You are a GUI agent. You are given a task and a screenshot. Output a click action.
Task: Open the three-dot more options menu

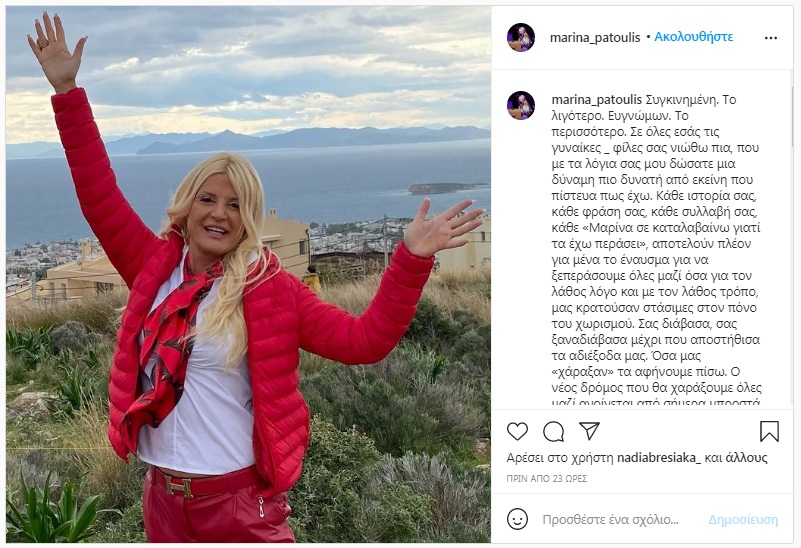770,38
